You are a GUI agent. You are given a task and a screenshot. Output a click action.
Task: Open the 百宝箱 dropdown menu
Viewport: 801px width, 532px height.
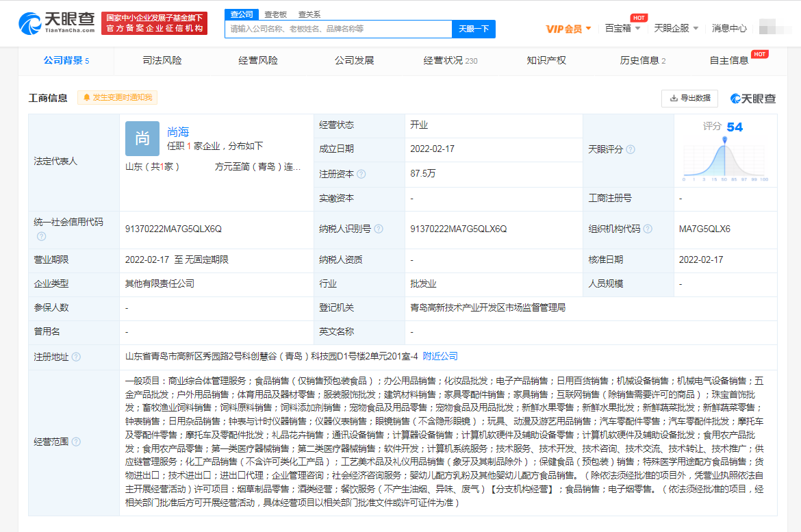(x=623, y=28)
